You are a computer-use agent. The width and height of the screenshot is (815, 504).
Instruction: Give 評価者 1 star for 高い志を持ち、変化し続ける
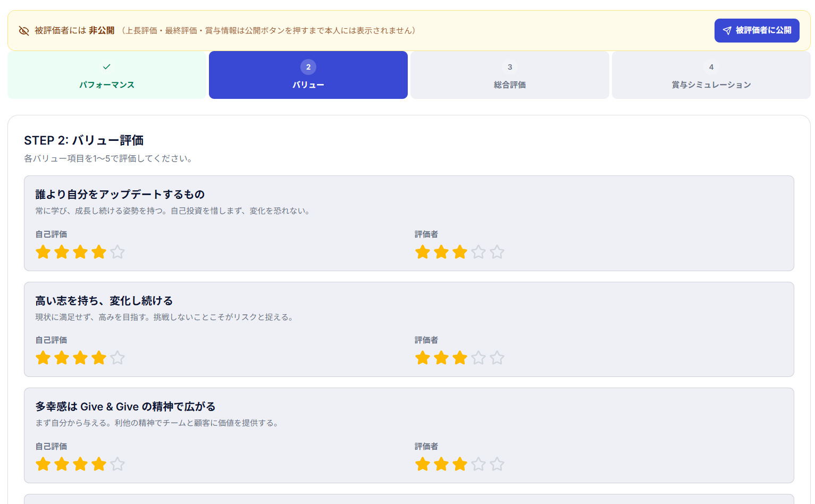click(423, 358)
